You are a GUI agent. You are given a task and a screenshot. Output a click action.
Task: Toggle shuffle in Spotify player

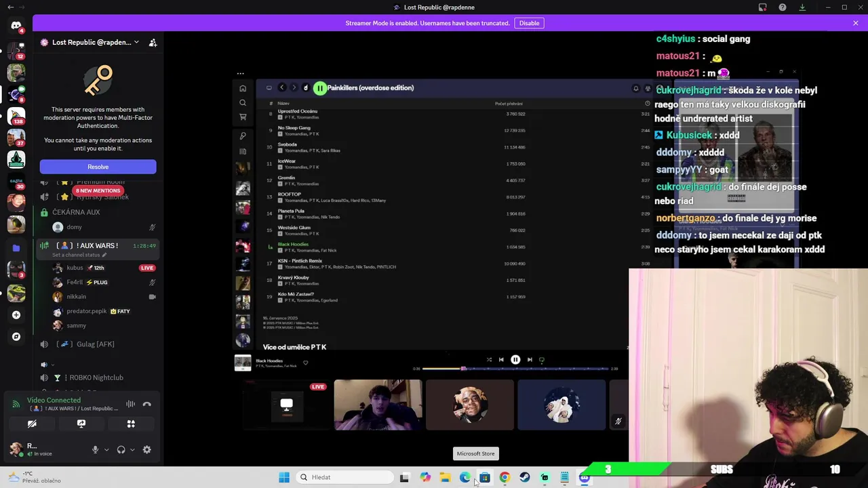(489, 360)
